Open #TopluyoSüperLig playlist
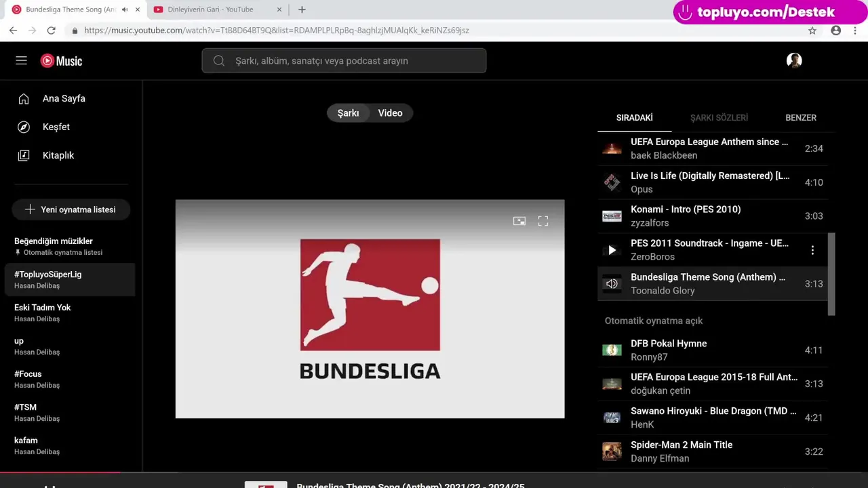This screenshot has height=488, width=868. point(71,280)
